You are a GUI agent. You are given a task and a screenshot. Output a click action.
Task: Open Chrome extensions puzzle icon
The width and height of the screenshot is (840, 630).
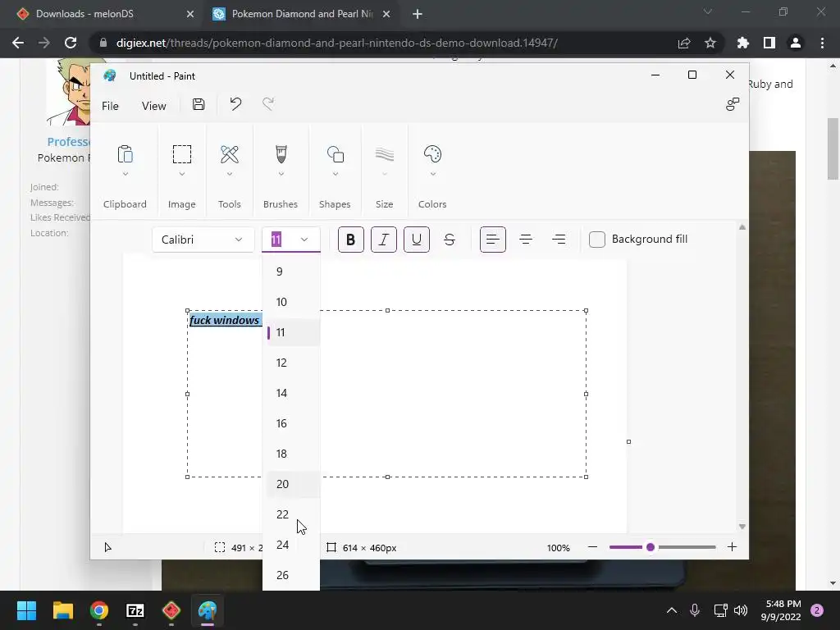coord(742,43)
